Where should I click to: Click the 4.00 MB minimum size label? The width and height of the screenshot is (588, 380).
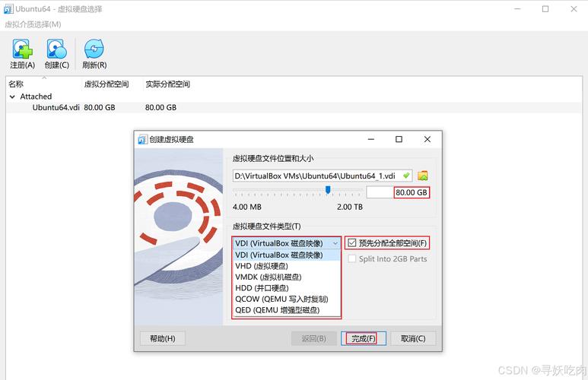(x=246, y=207)
